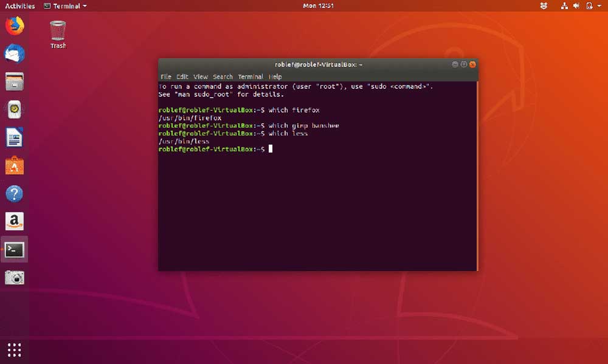Open the Terminal's Search menu
This screenshot has width=608, height=364.
(223, 77)
